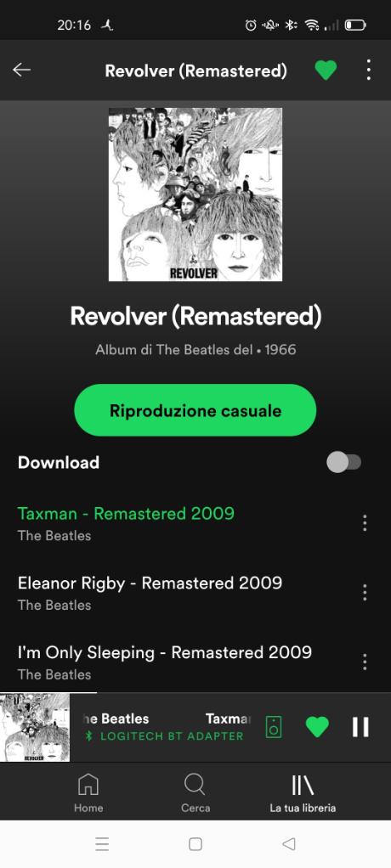Open album options three-dot menu in header
The width and height of the screenshot is (391, 868).
[369, 70]
